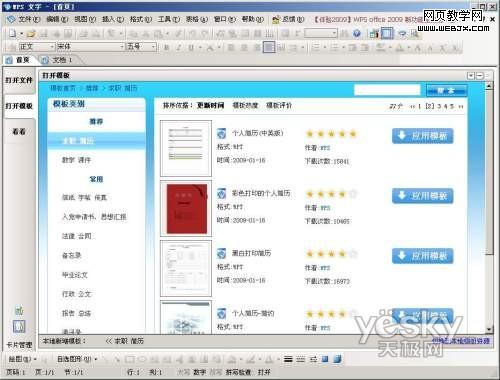
Task: Go to page 3 of the template list
Action: (439, 106)
